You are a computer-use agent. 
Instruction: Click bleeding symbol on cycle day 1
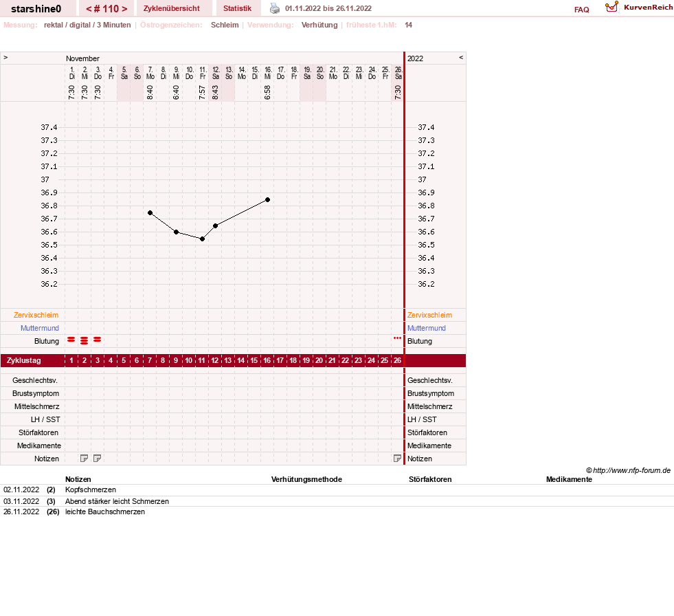71,340
